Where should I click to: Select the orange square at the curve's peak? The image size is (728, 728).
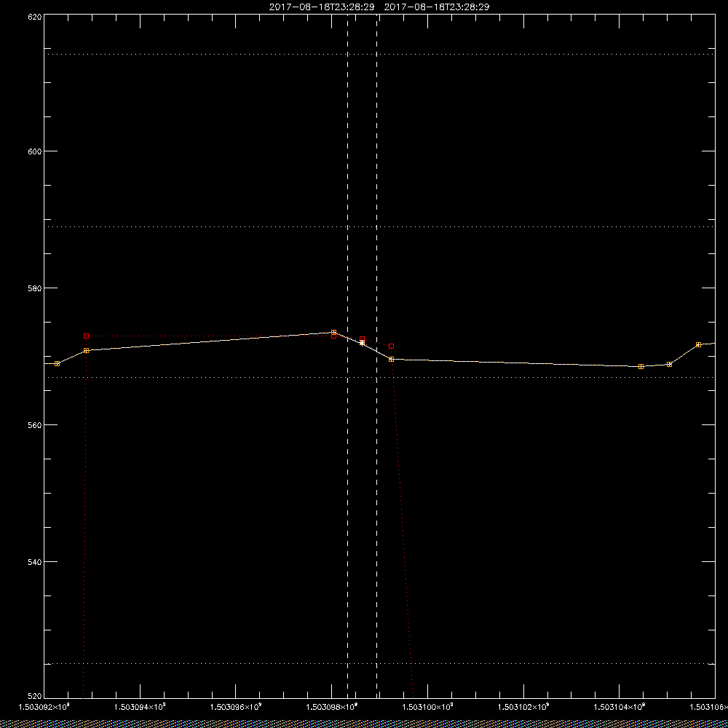point(334,332)
